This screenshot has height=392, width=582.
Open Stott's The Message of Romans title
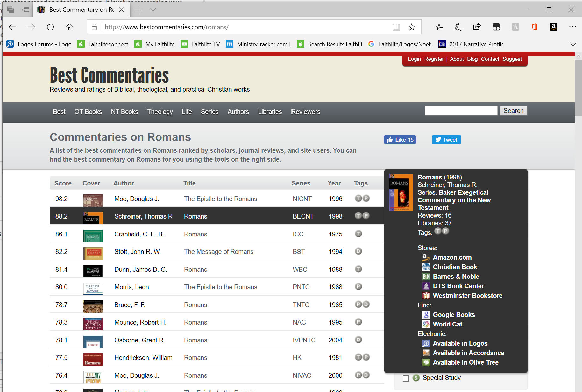click(219, 252)
